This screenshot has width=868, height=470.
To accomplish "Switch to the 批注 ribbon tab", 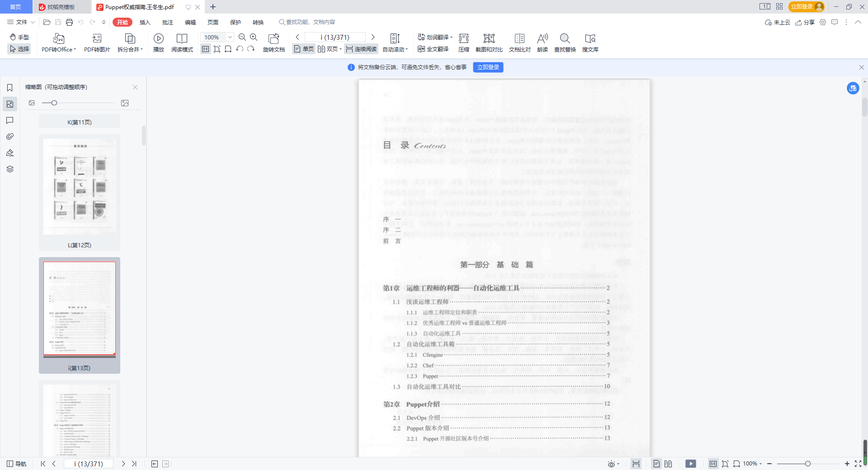I will click(167, 22).
